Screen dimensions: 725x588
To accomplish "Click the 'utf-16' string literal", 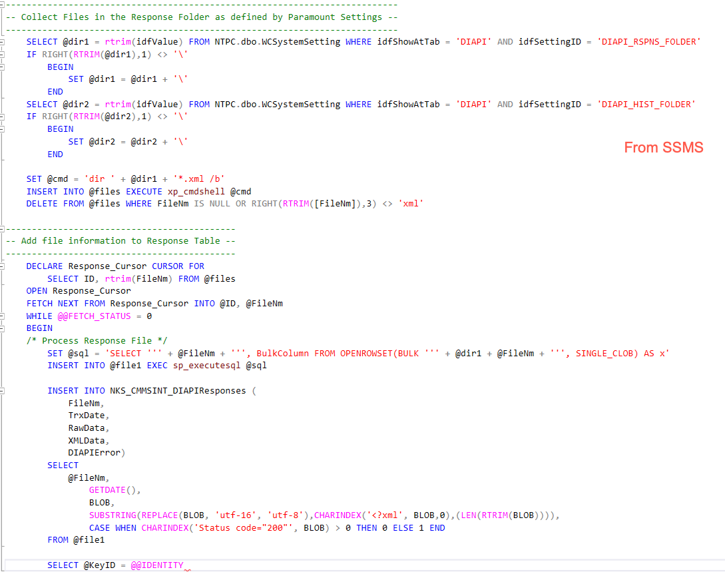I will [236, 515].
